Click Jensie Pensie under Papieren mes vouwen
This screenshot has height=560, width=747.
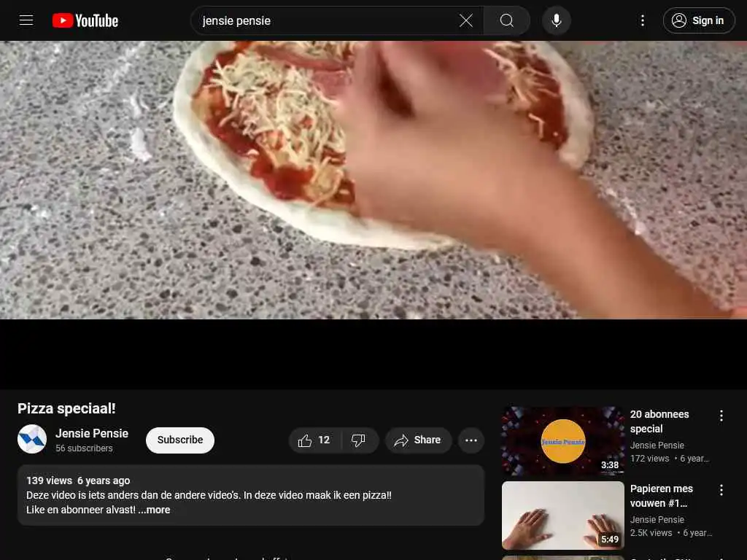pyautogui.click(x=657, y=519)
